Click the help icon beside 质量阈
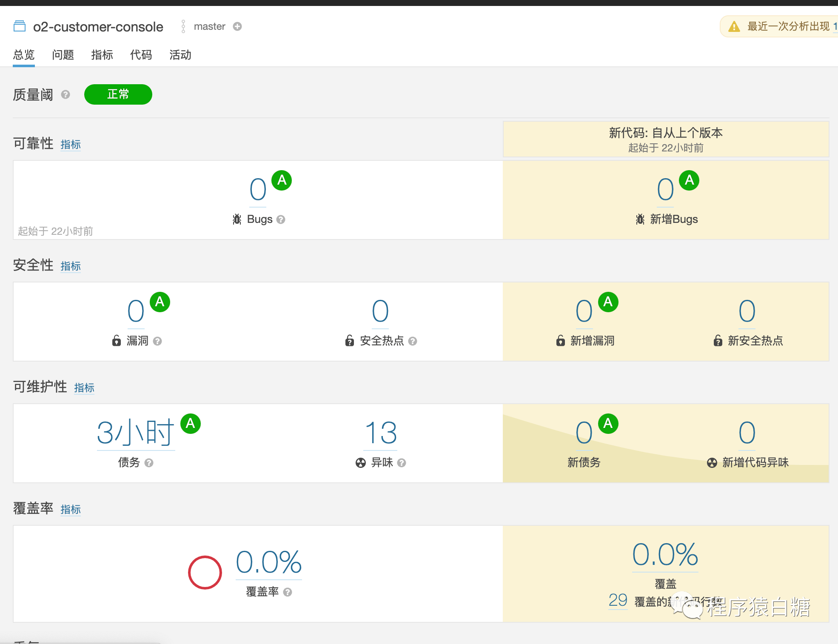Viewport: 838px width, 644px height. pyautogui.click(x=65, y=94)
